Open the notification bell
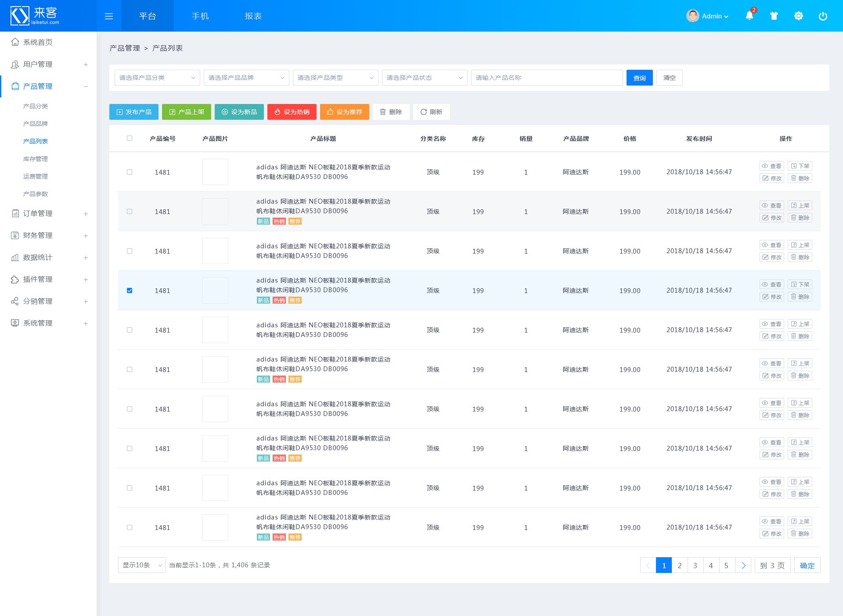The image size is (843, 616). [x=749, y=16]
